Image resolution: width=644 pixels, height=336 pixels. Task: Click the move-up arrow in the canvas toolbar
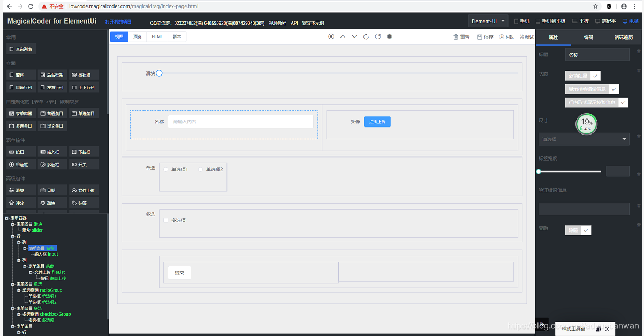pyautogui.click(x=343, y=36)
